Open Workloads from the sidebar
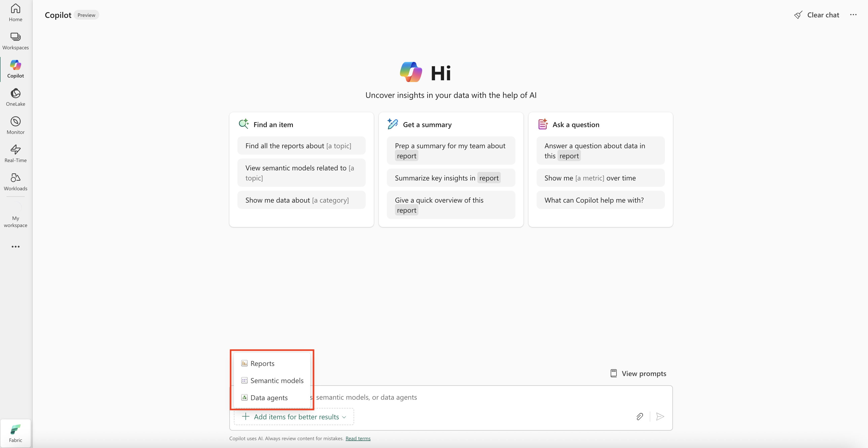This screenshot has height=448, width=868. (16, 182)
